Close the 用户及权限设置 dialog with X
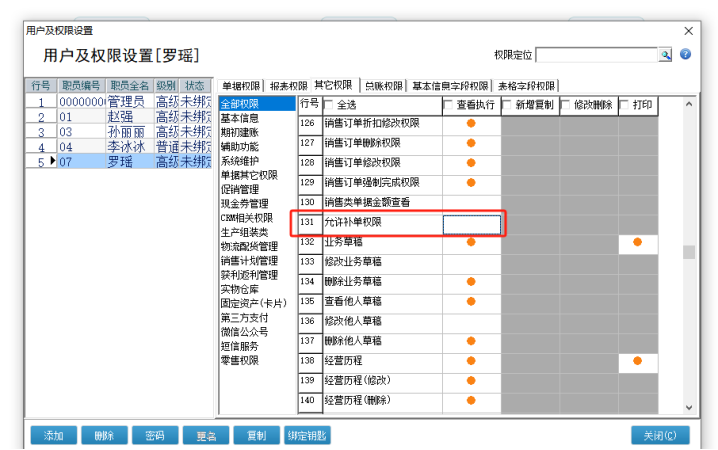This screenshot has height=450, width=718. tap(688, 31)
